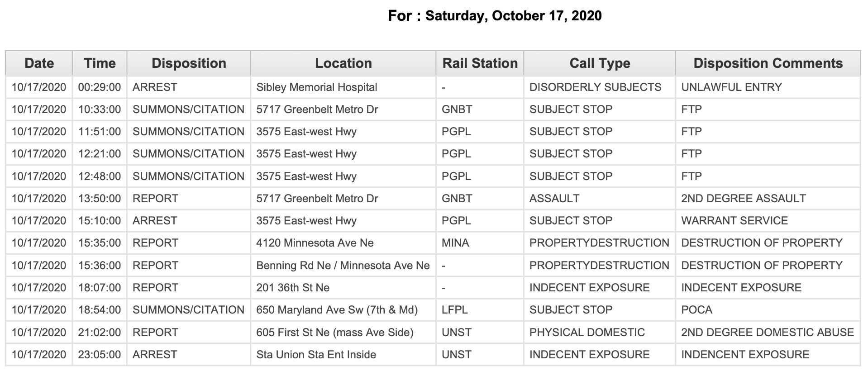
Task: Click the 201 36th St Ne location
Action: coord(293,288)
